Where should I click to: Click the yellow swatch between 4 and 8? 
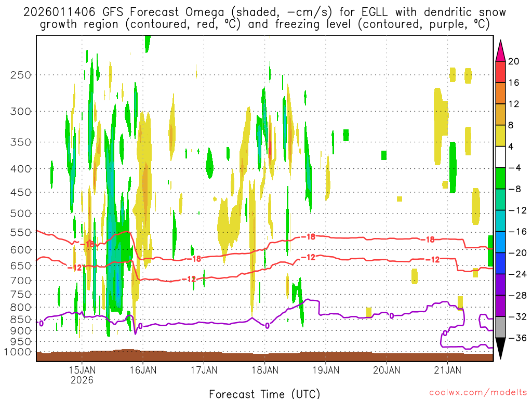(x=500, y=136)
